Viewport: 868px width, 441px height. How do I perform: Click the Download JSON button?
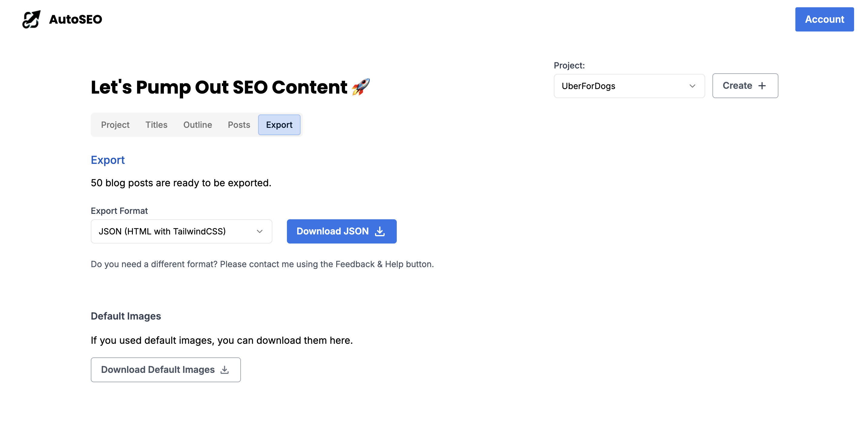tap(341, 231)
